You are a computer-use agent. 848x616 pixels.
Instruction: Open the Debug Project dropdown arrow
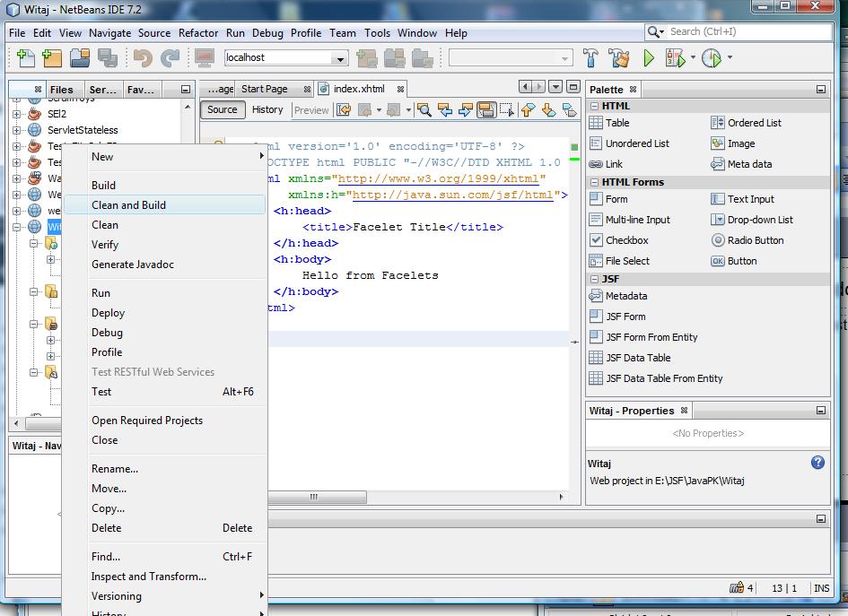(x=693, y=57)
